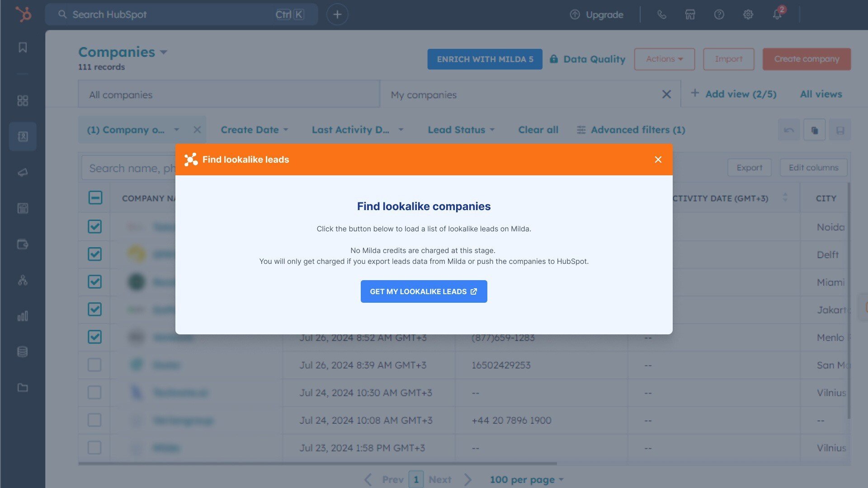868x488 pixels.
Task: Expand the Create Date filter dropdown
Action: tap(254, 130)
